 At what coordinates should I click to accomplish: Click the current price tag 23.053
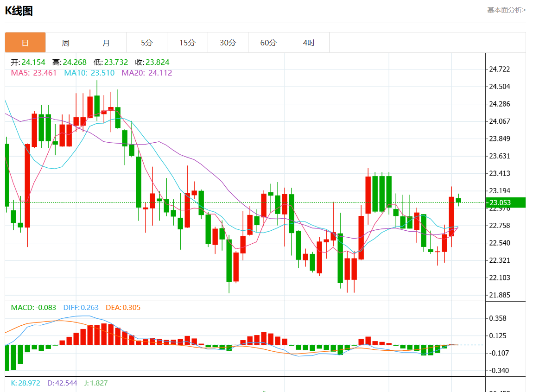(x=506, y=202)
